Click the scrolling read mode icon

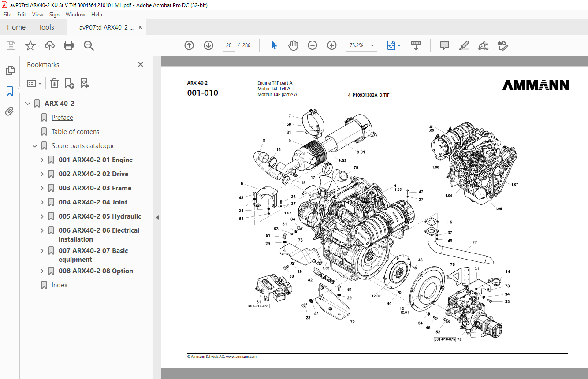416,45
